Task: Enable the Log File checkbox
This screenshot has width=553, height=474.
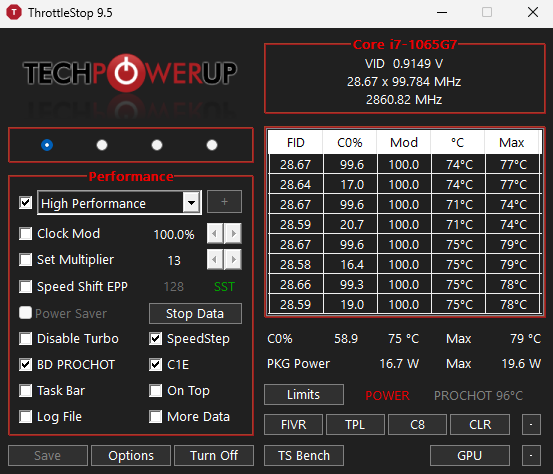Action: pos(25,417)
